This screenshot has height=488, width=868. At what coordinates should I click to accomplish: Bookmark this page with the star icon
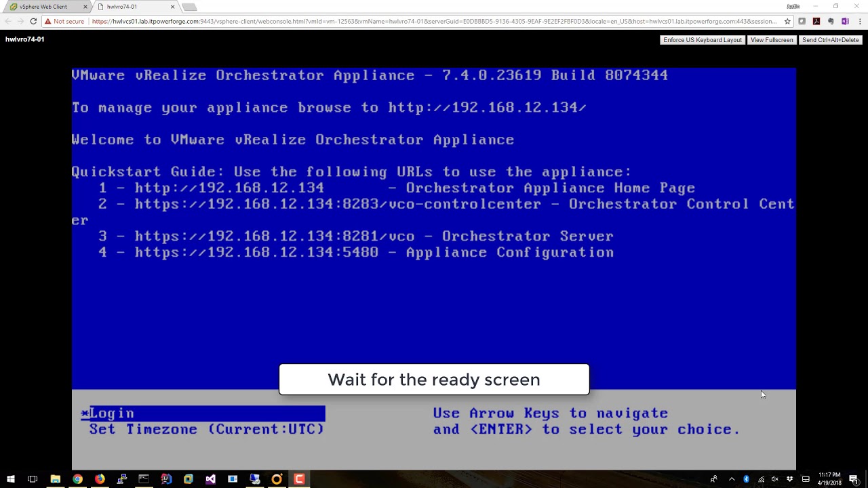(x=787, y=22)
